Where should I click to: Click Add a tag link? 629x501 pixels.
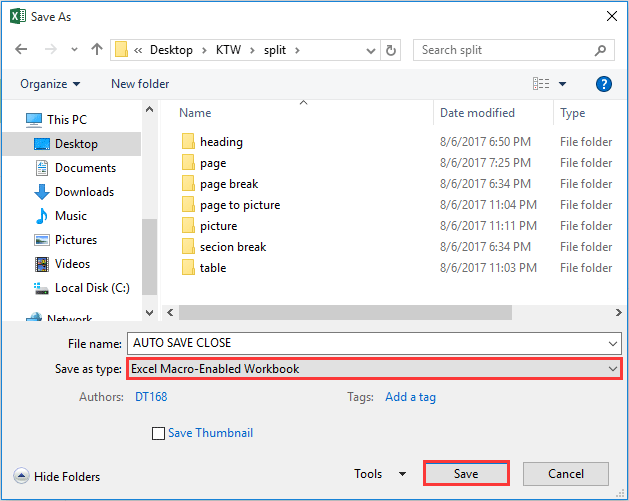410,397
